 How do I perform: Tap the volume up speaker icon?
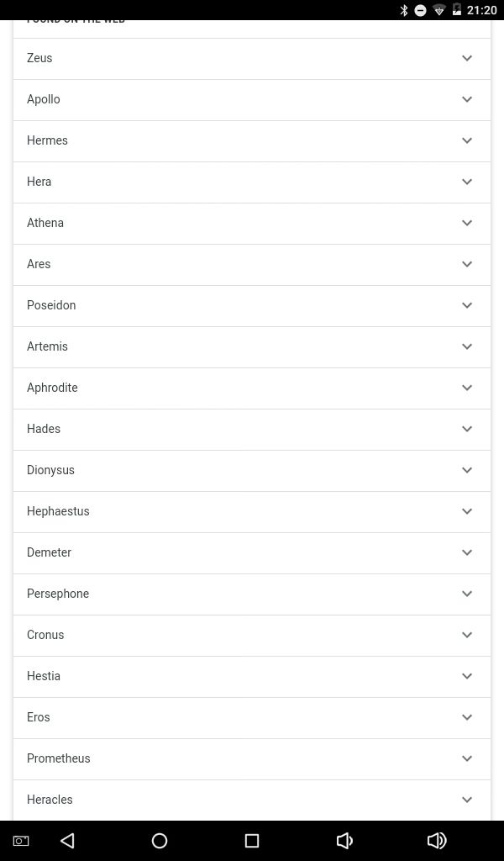pos(437,840)
